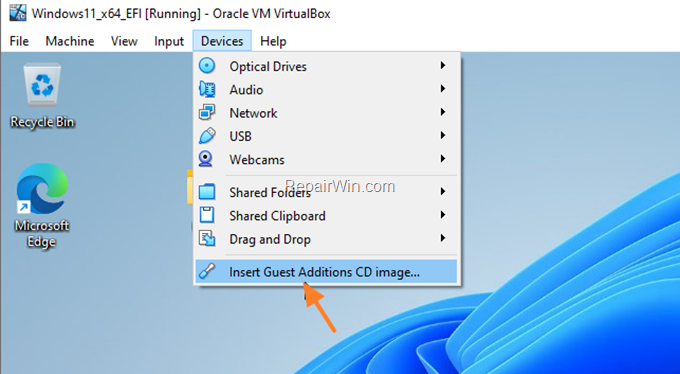Click the Optical Drives disc icon
Image resolution: width=680 pixels, height=374 pixels.
[x=207, y=66]
